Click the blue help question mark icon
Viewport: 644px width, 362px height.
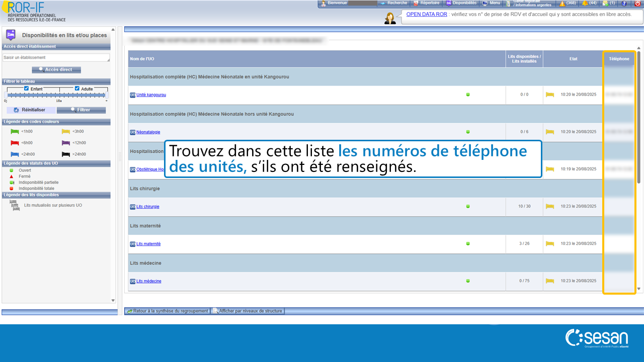pos(624,4)
